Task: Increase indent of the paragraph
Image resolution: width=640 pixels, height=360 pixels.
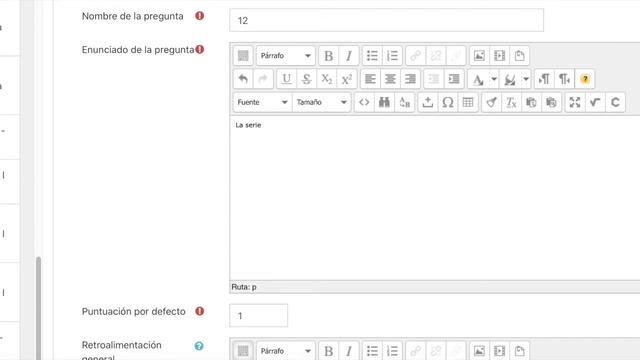Action: click(454, 79)
